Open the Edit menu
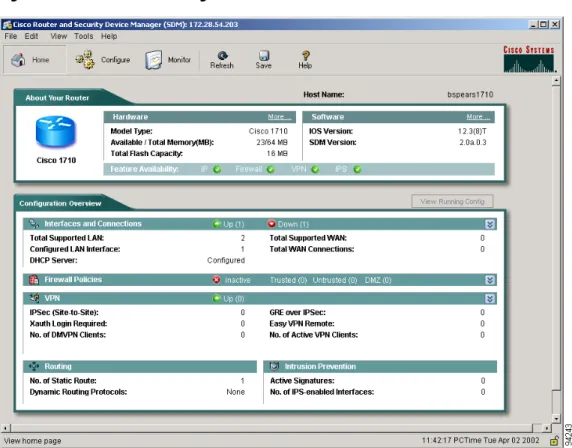This screenshot has width=572, height=448. click(x=31, y=36)
